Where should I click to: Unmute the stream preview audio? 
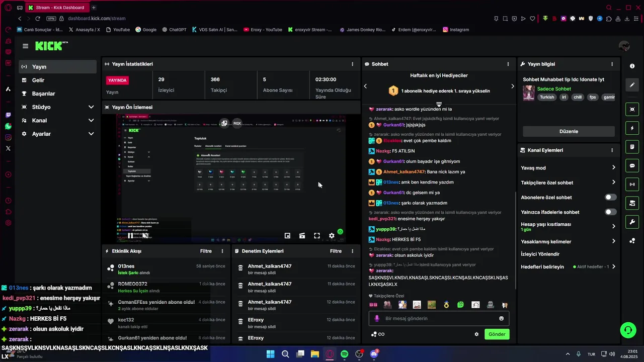(x=145, y=235)
